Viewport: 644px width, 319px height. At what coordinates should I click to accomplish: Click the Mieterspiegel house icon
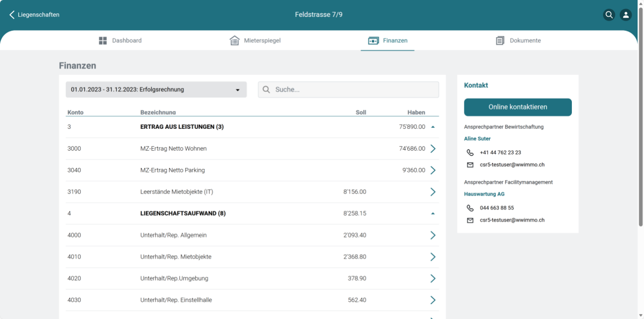tap(235, 40)
